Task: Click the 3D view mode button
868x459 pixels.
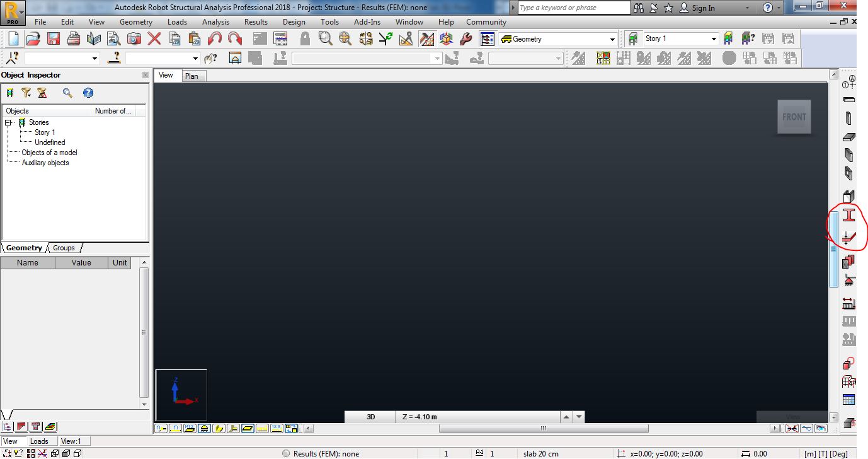Action: (x=370, y=417)
